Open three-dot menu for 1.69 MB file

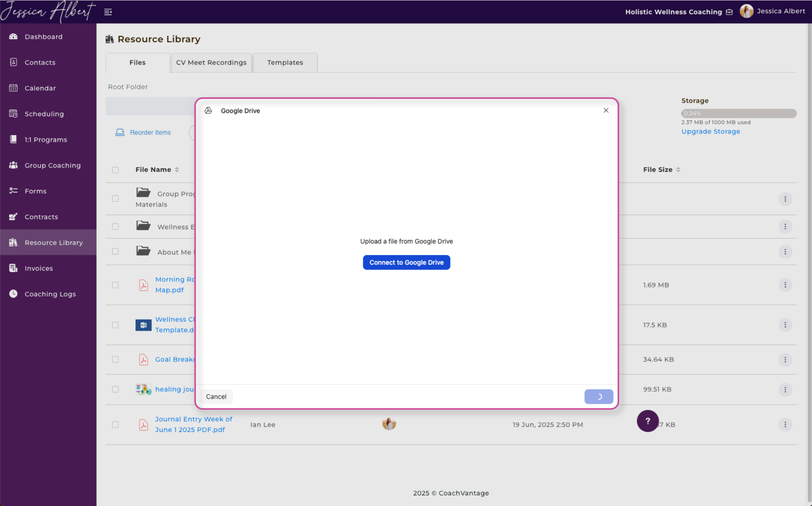pyautogui.click(x=785, y=285)
